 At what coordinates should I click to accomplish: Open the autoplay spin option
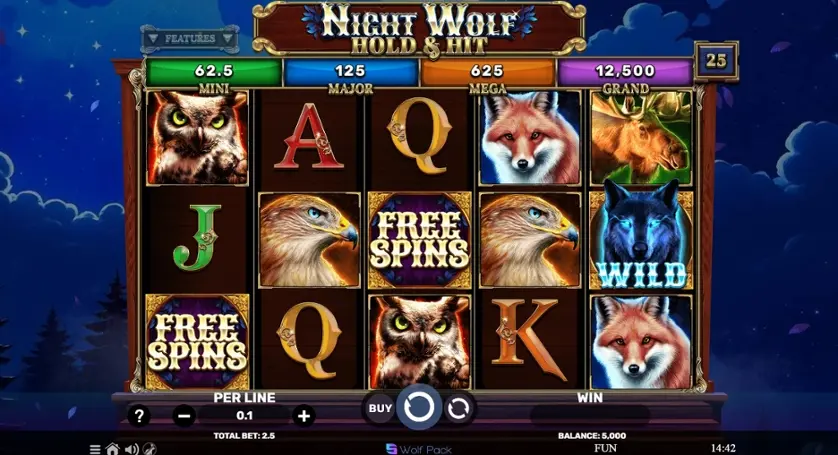458,408
